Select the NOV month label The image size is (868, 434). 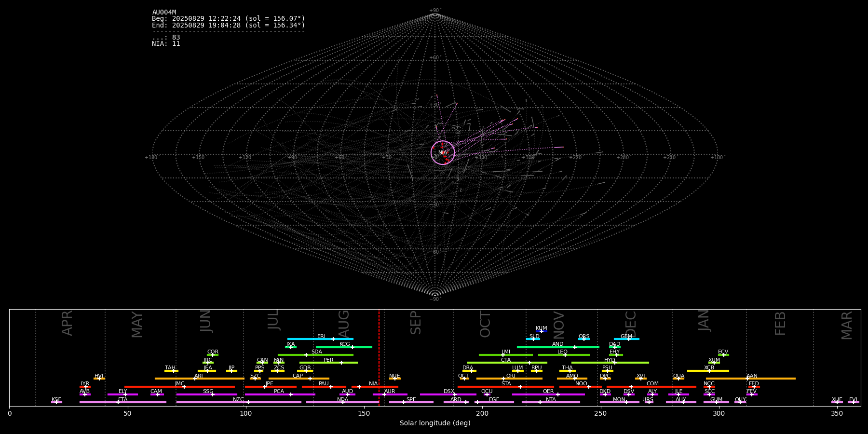559,325
